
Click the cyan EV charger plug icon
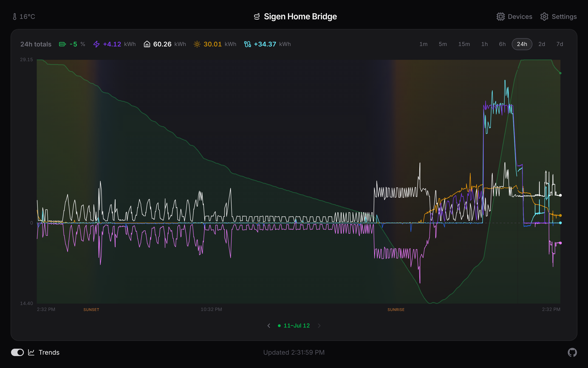tap(248, 44)
